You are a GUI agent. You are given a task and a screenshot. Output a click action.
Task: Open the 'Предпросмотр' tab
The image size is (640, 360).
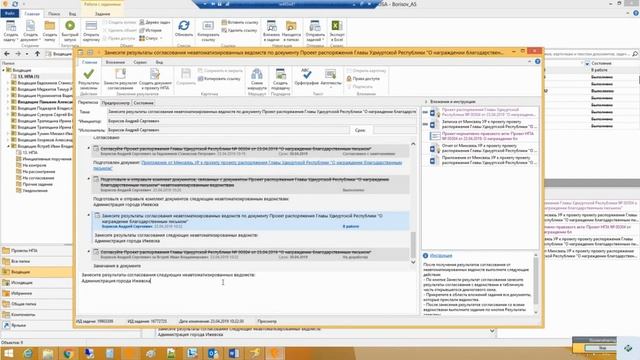click(x=115, y=103)
